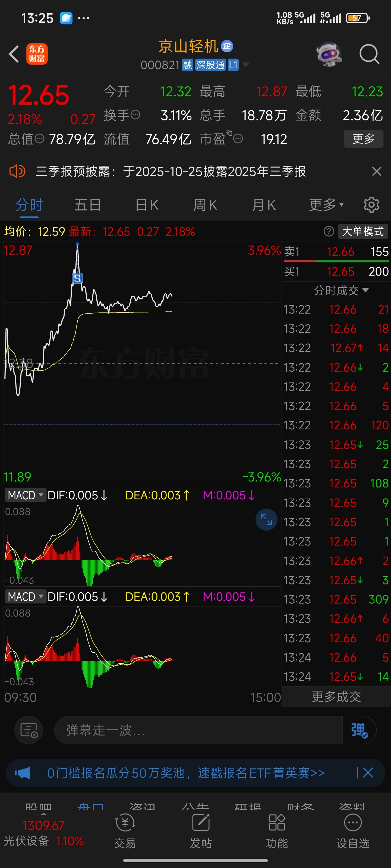The width and height of the screenshot is (391, 868).
Task: Tap 总手 18.78万 value
Action: point(264,115)
